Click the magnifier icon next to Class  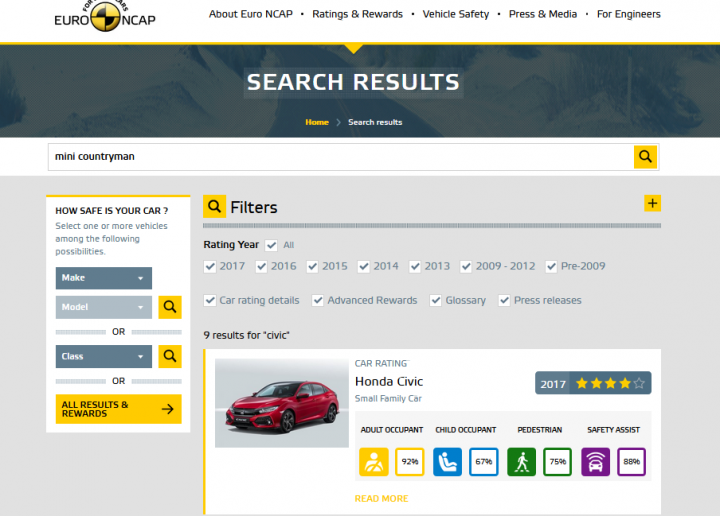click(x=170, y=356)
